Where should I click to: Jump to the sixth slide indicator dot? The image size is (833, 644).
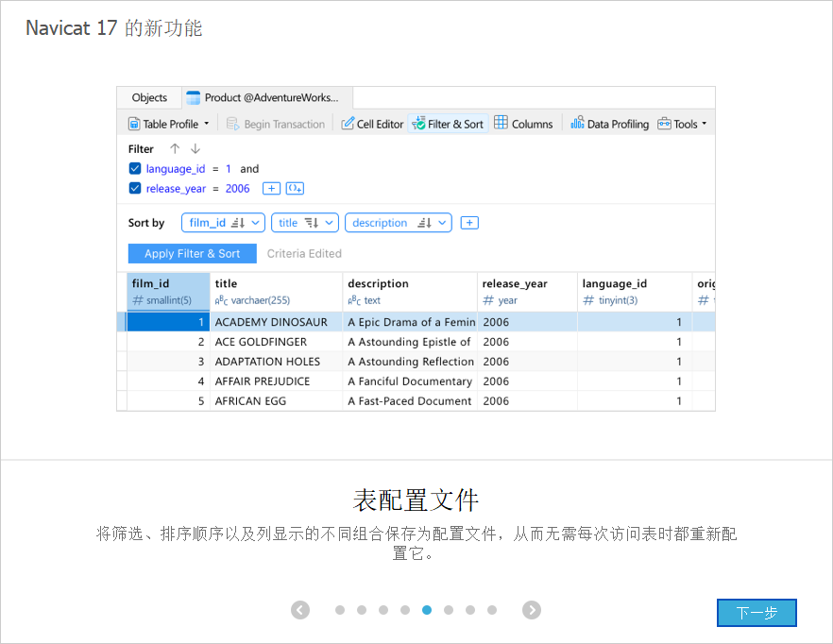[x=449, y=610]
